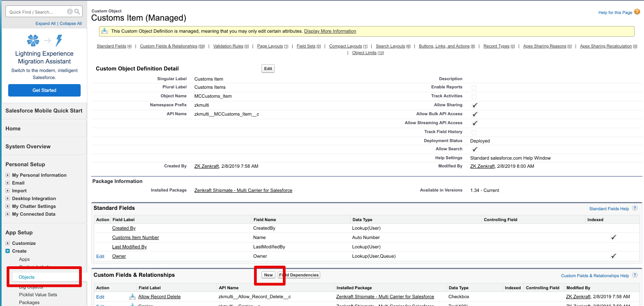This screenshot has width=644, height=306.
Task: Click Edit link for the Owner field
Action: pos(100,256)
